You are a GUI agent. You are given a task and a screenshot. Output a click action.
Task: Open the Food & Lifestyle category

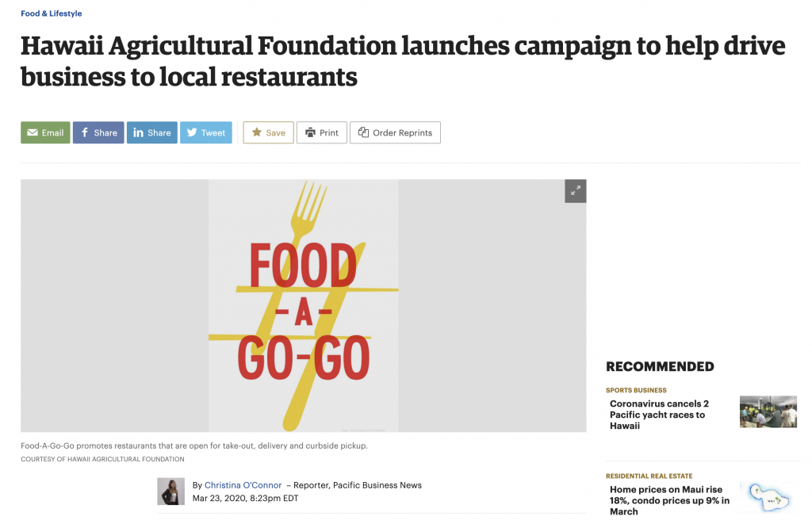point(52,13)
